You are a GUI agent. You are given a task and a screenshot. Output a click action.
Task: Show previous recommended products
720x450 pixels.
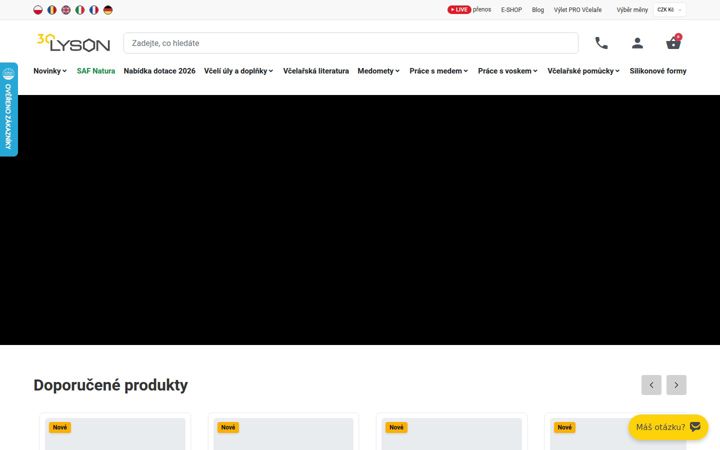[x=651, y=385]
